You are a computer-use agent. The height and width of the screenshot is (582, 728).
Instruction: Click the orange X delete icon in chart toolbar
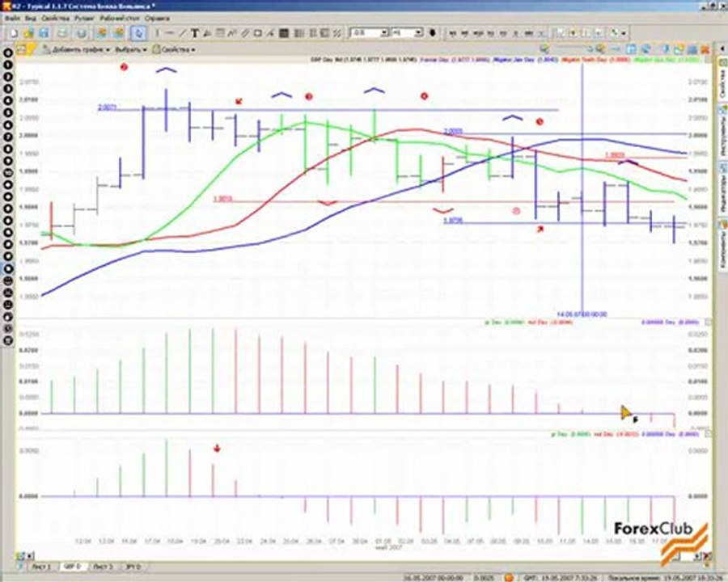pos(705,48)
